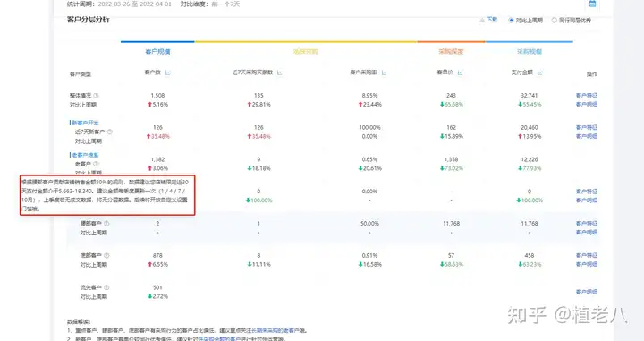This screenshot has width=644, height=341.
Task: Open trend chart icon beside 客户采购率
Action: (x=384, y=72)
